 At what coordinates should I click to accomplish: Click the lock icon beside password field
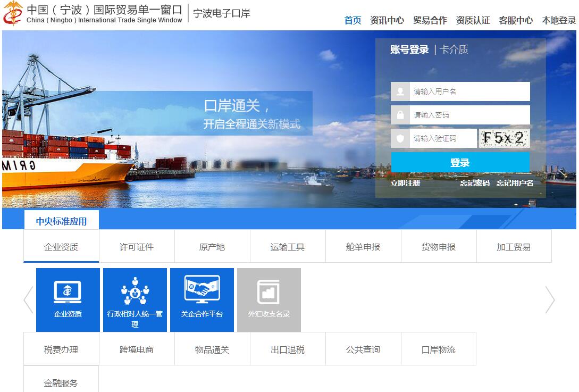(x=400, y=115)
